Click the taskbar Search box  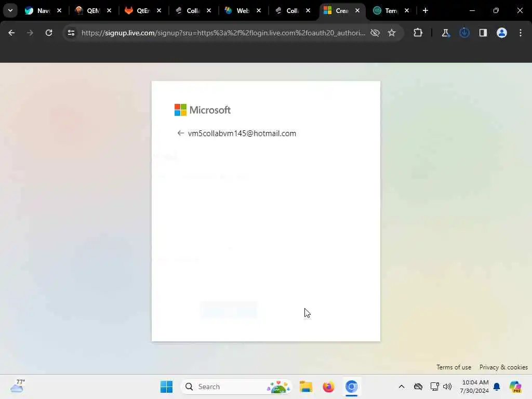click(236, 387)
